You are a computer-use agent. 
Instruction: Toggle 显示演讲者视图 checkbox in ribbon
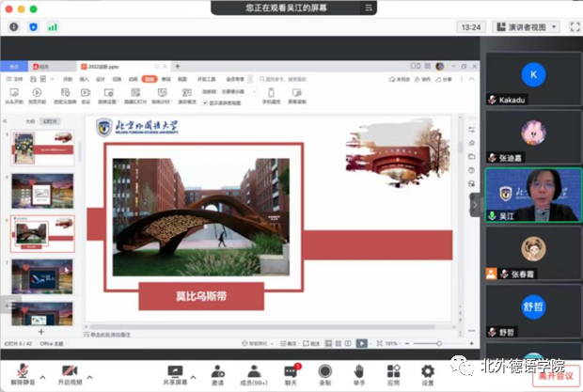point(205,102)
